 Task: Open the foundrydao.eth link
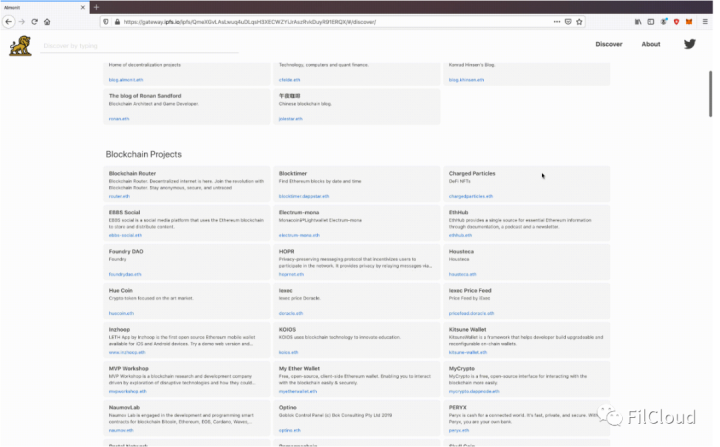[x=124, y=274]
